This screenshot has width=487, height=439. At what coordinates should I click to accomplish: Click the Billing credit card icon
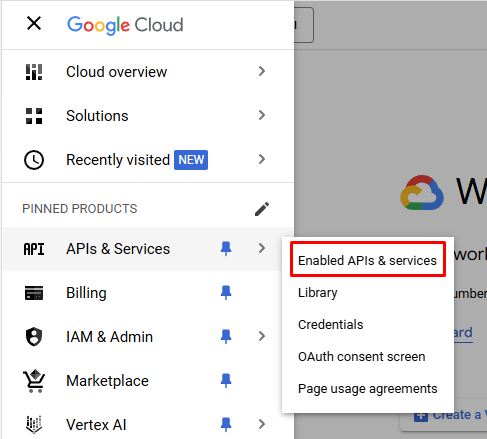click(34, 293)
